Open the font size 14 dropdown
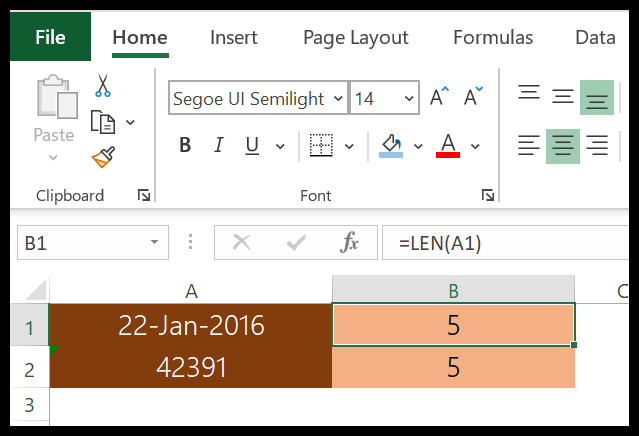 point(409,98)
